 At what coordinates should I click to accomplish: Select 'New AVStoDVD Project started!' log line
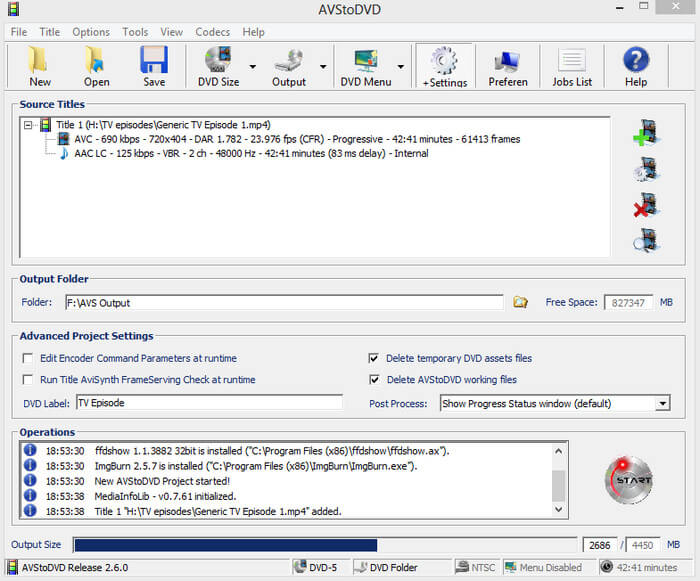click(162, 481)
